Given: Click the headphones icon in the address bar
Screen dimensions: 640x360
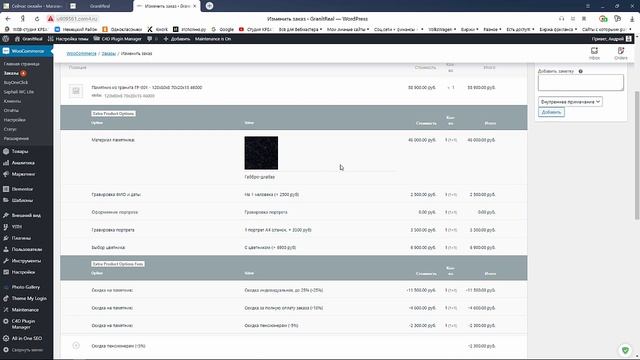Looking at the screenshot, I should tap(562, 19).
